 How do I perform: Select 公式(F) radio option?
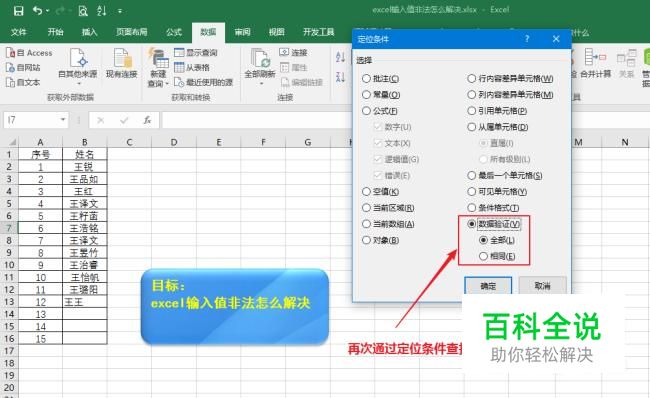(x=380, y=111)
